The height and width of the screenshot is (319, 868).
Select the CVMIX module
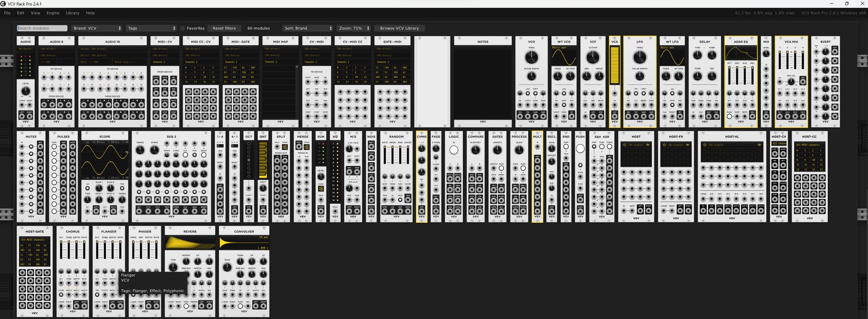click(422, 177)
